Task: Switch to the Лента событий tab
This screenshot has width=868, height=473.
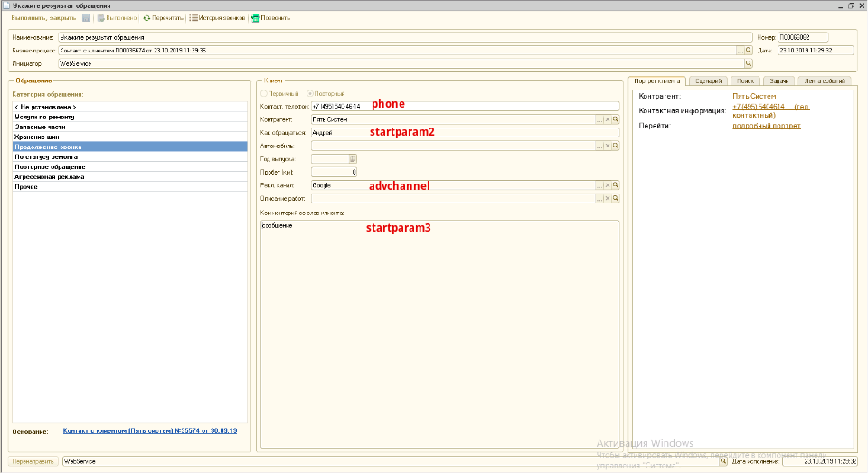Action: [x=826, y=81]
